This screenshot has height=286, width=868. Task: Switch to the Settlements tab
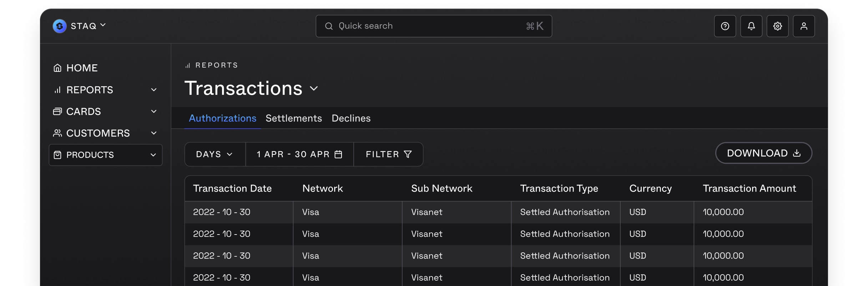pos(294,118)
